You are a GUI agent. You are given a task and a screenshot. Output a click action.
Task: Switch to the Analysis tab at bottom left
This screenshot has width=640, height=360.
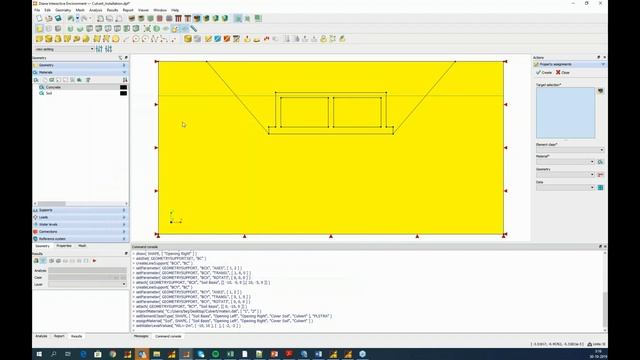coord(41,336)
